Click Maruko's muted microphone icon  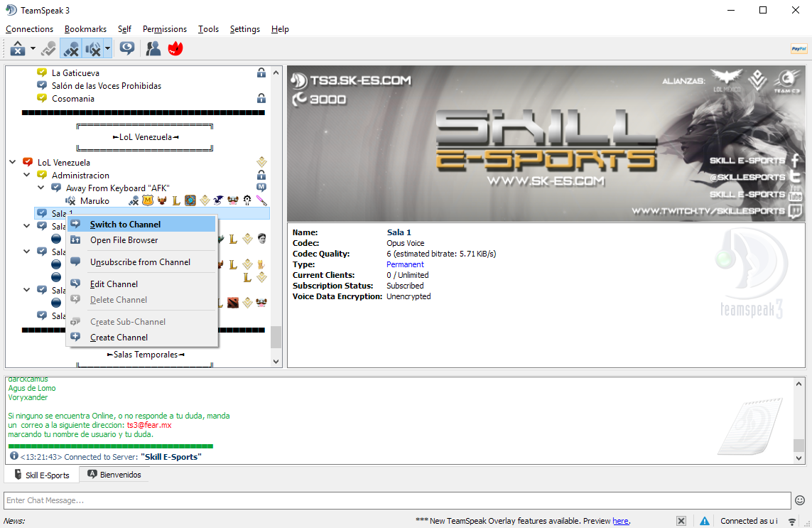(x=134, y=200)
